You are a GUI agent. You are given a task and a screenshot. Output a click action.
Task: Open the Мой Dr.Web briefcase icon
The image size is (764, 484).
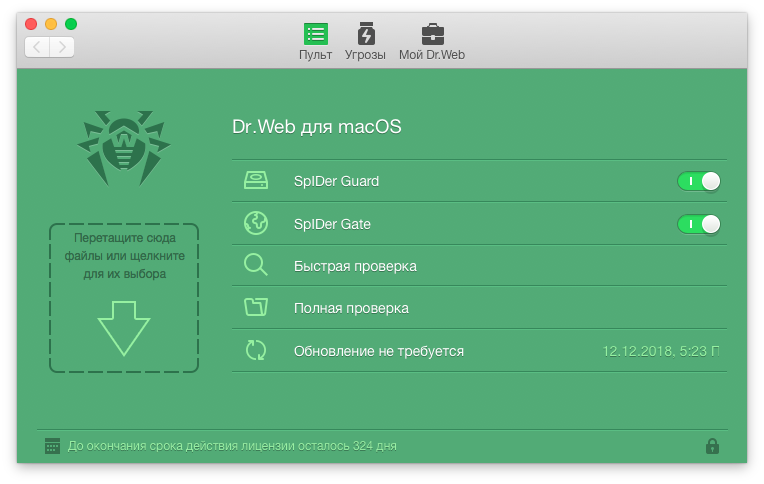pos(433,34)
